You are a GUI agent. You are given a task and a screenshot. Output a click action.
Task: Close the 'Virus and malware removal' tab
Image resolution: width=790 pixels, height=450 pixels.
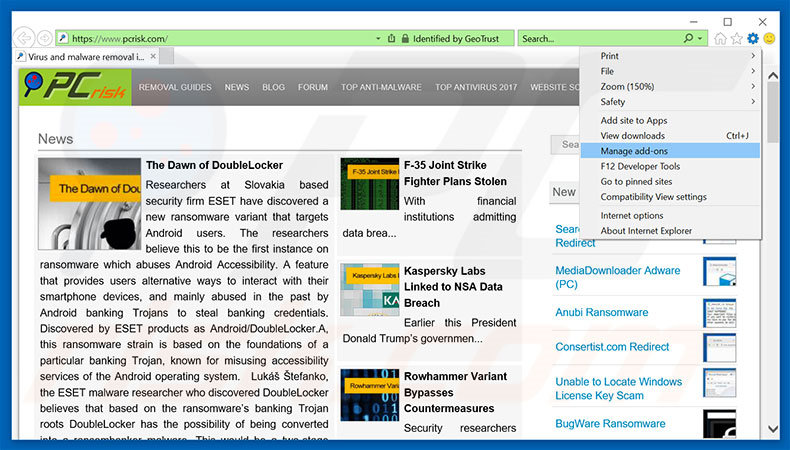point(153,56)
